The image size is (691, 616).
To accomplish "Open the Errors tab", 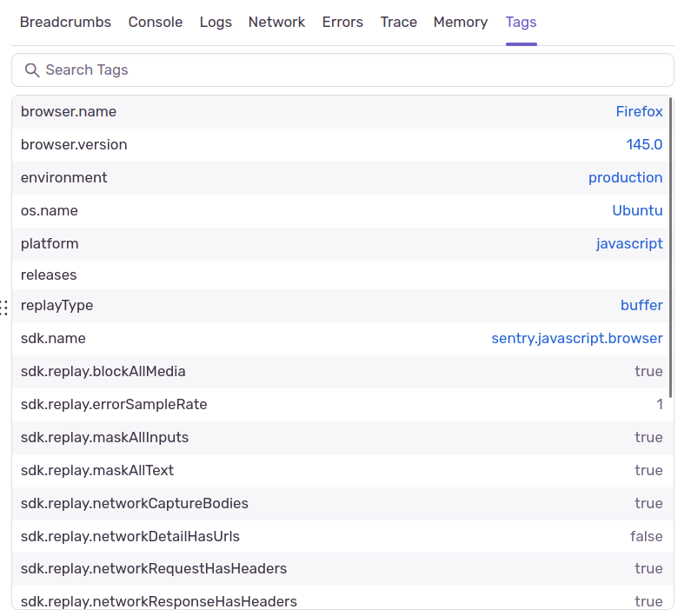I will tap(342, 23).
